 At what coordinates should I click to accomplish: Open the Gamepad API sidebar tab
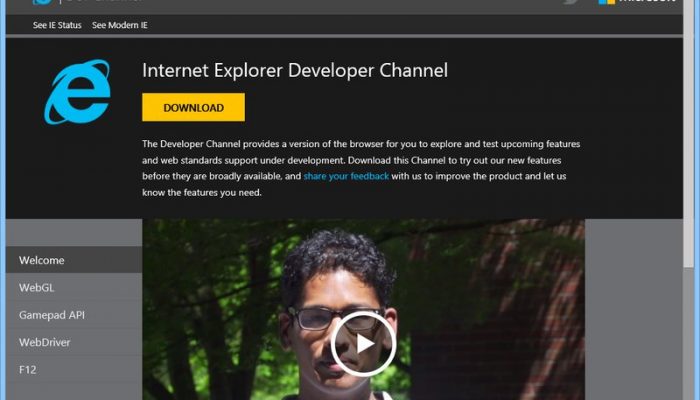(74, 315)
